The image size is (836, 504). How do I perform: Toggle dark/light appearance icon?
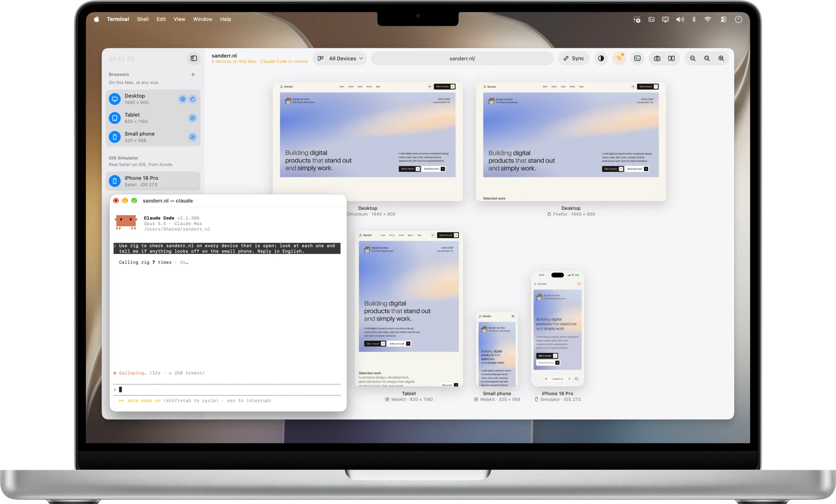pyautogui.click(x=601, y=58)
